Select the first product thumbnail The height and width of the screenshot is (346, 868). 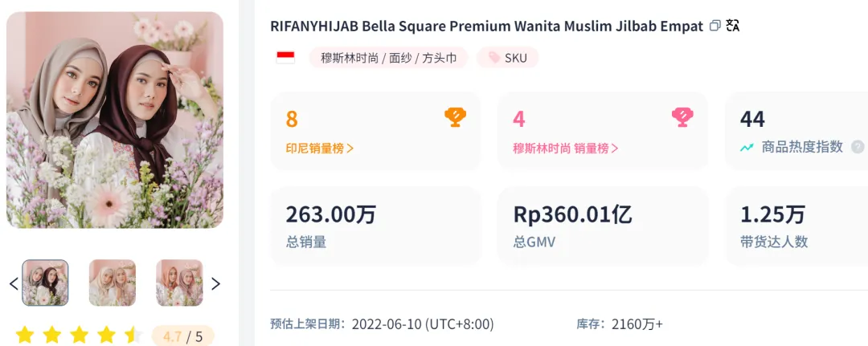tap(45, 283)
